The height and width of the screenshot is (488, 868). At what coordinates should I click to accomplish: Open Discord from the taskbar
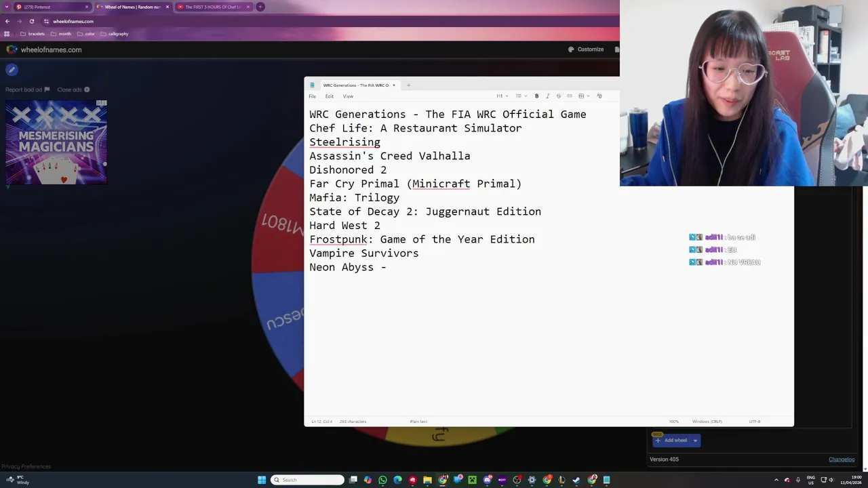487,480
